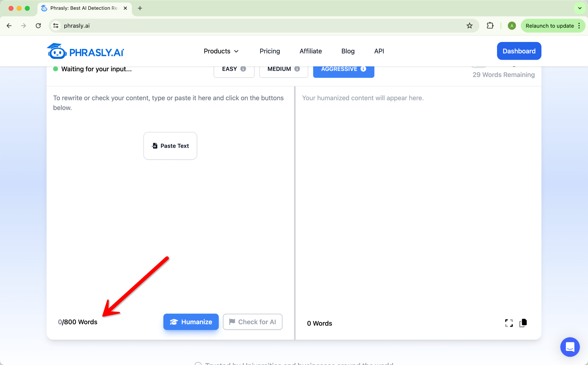588x365 pixels.
Task: Click into the content input text area
Action: coord(170,198)
